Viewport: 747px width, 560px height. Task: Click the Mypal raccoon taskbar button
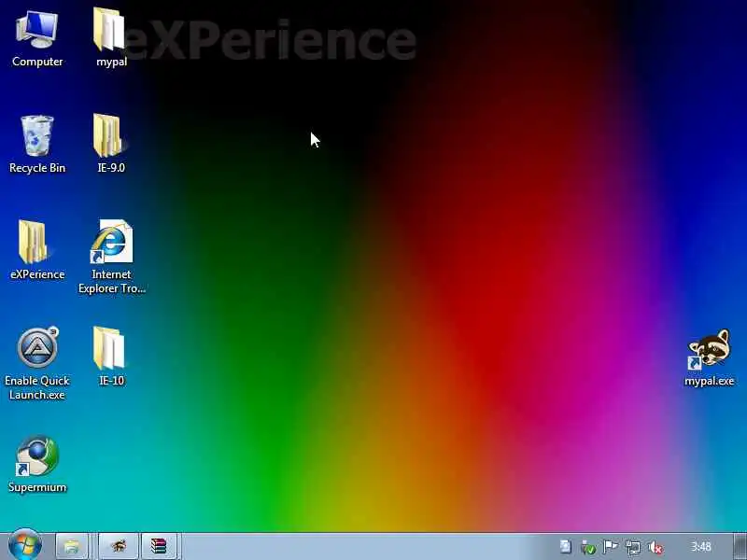click(119, 546)
